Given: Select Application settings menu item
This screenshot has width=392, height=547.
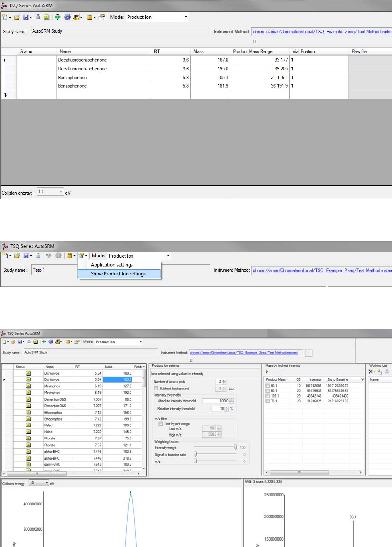Looking at the screenshot, I should (112, 265).
